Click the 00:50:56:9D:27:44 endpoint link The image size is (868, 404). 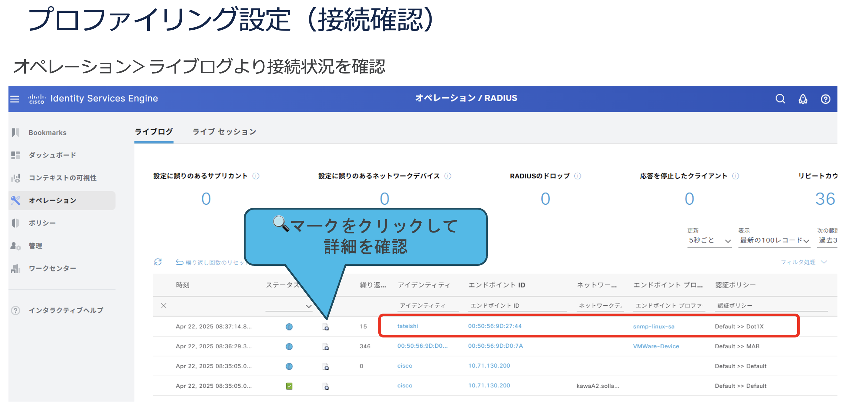pos(494,326)
